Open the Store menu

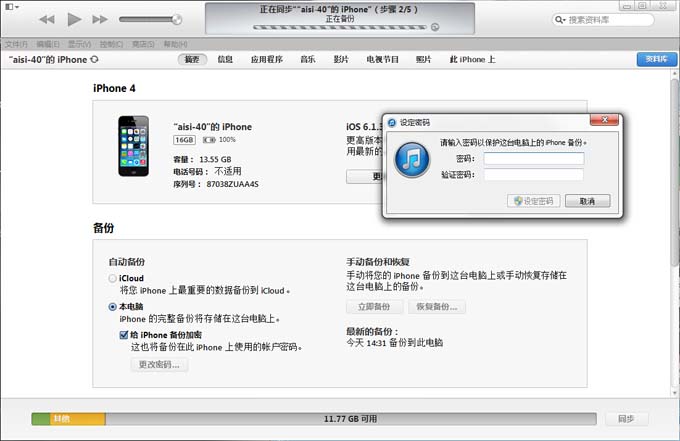pyautogui.click(x=143, y=44)
